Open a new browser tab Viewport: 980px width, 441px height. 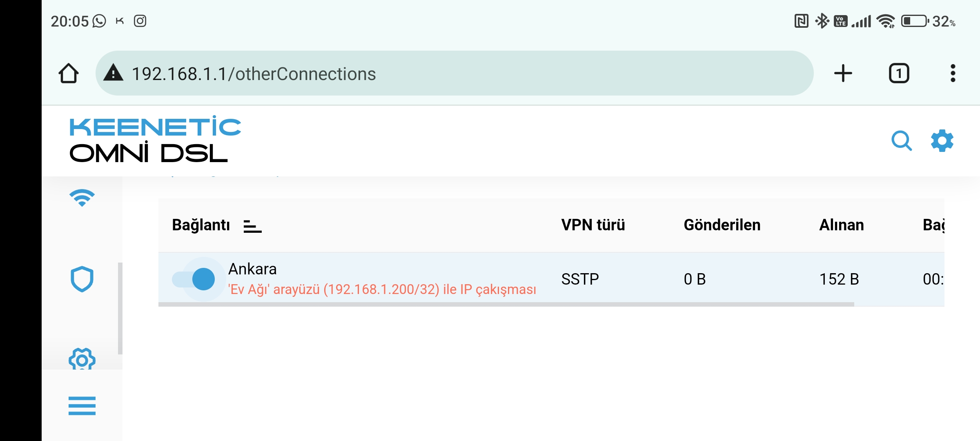pyautogui.click(x=843, y=73)
